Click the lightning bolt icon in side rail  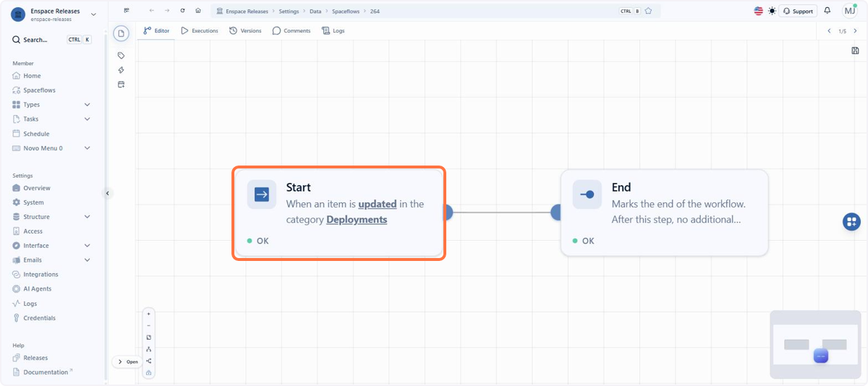pyautogui.click(x=121, y=70)
